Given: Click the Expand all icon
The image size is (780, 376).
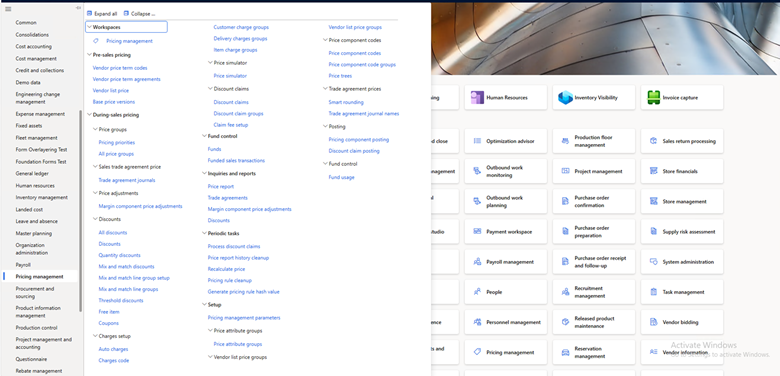Looking at the screenshot, I should pos(89,14).
